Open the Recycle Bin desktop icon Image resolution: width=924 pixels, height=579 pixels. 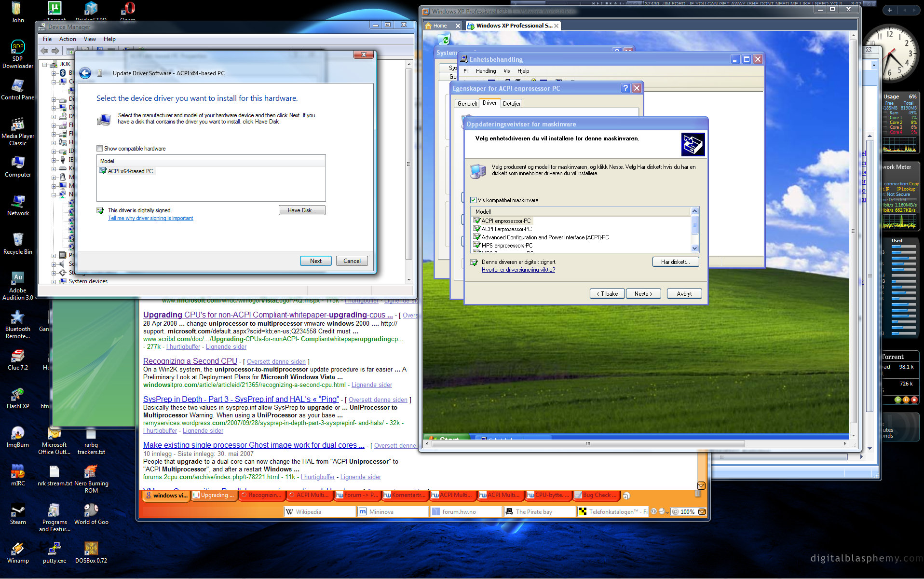(18, 244)
